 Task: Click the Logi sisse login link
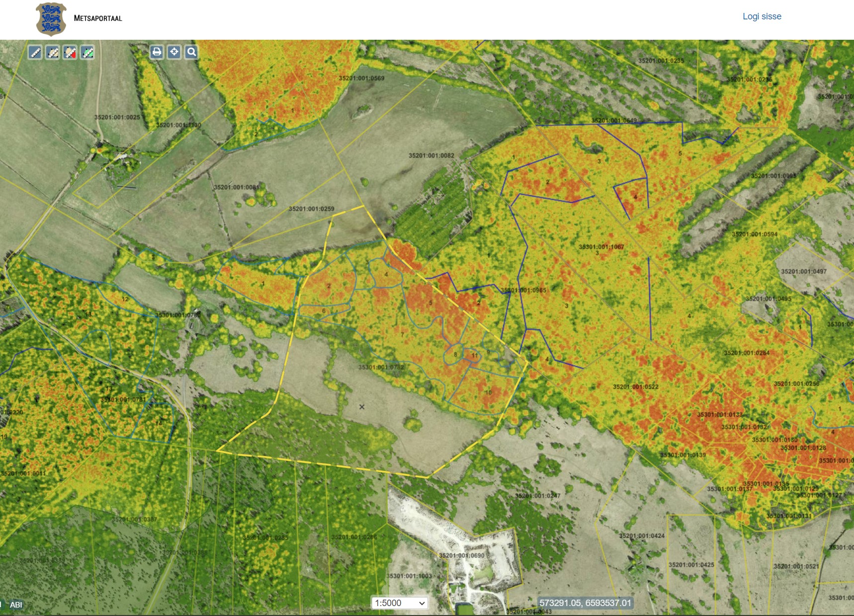762,16
